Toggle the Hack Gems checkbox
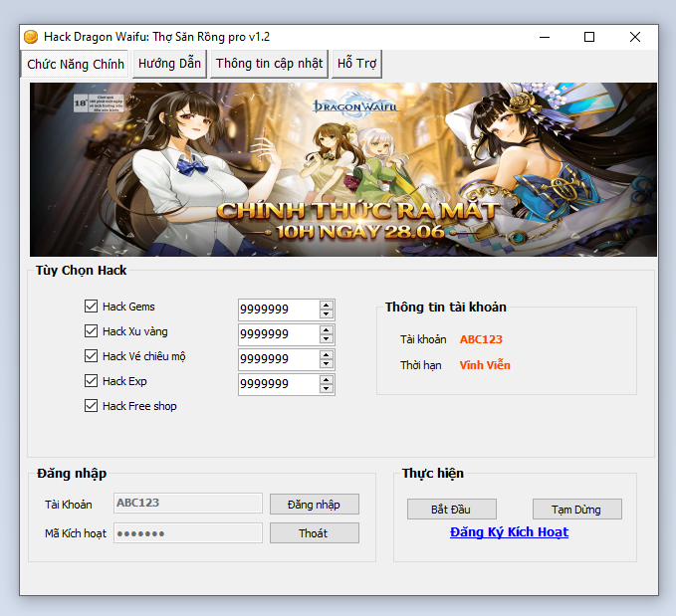Screen dimensions: 676x616 click(92, 307)
